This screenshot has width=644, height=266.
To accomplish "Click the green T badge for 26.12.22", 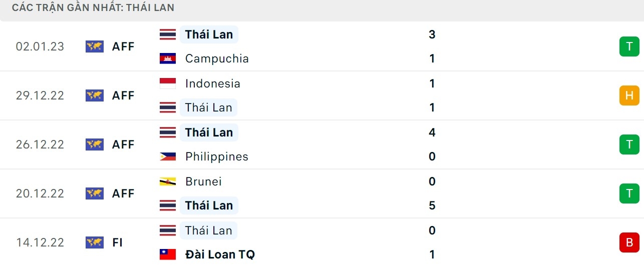I will (629, 144).
